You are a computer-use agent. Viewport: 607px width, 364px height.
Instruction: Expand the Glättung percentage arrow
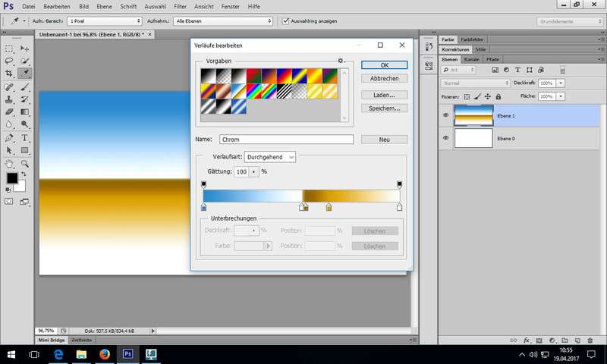[254, 172]
